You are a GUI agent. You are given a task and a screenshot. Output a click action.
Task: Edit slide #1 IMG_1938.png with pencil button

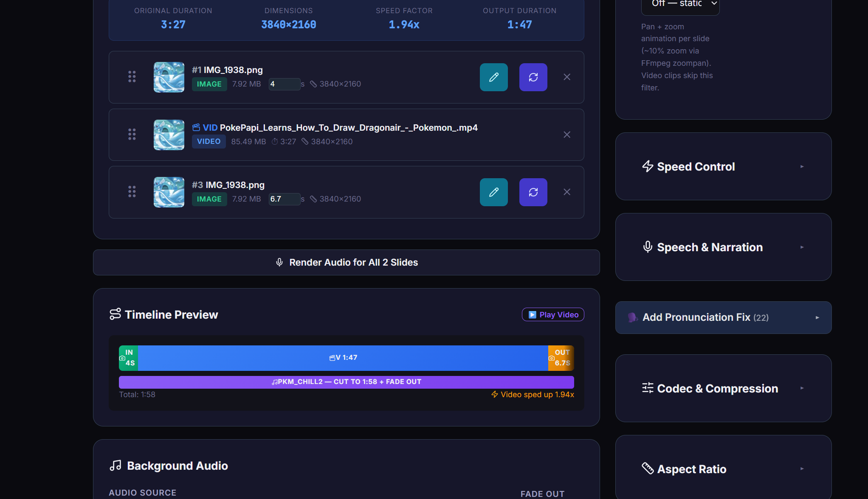493,77
